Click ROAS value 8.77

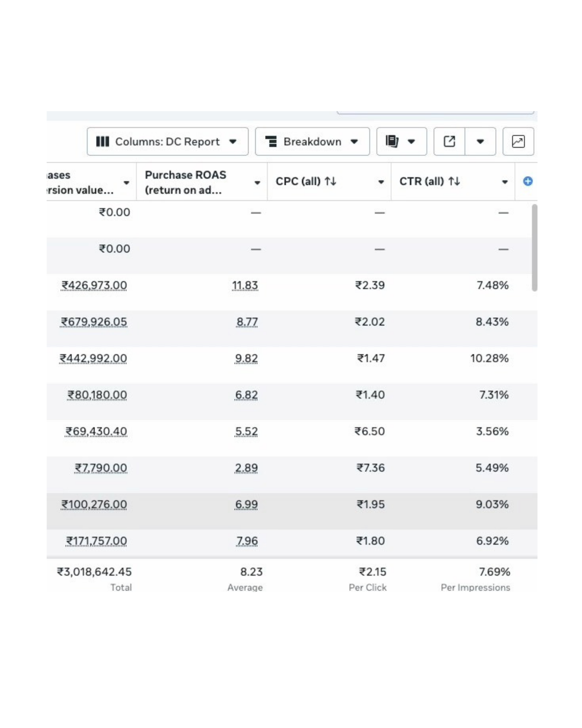pyautogui.click(x=247, y=322)
